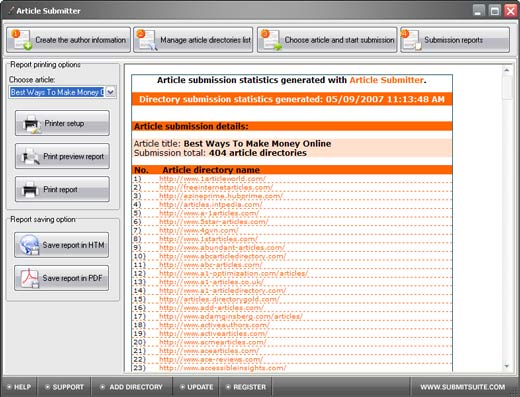This screenshot has height=397, width=520.
Task: Click the Submission reports document icon
Action: pos(411,40)
